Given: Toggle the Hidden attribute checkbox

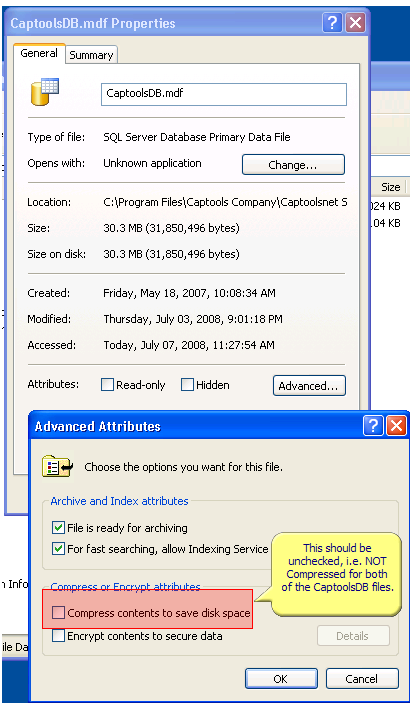Looking at the screenshot, I should (187, 385).
